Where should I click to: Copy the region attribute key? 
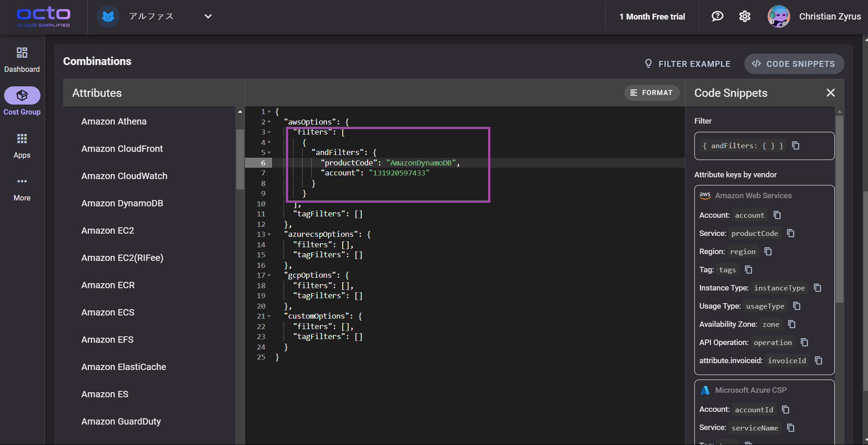[x=768, y=251]
